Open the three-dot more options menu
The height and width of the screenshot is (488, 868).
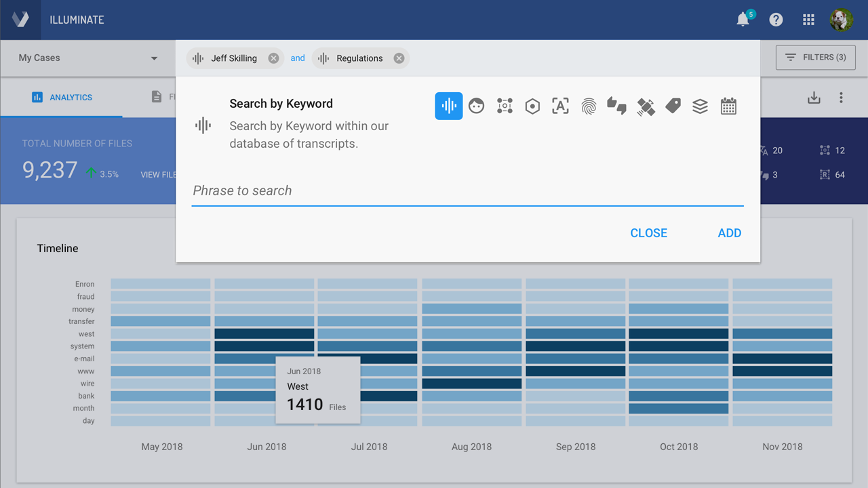coord(841,98)
